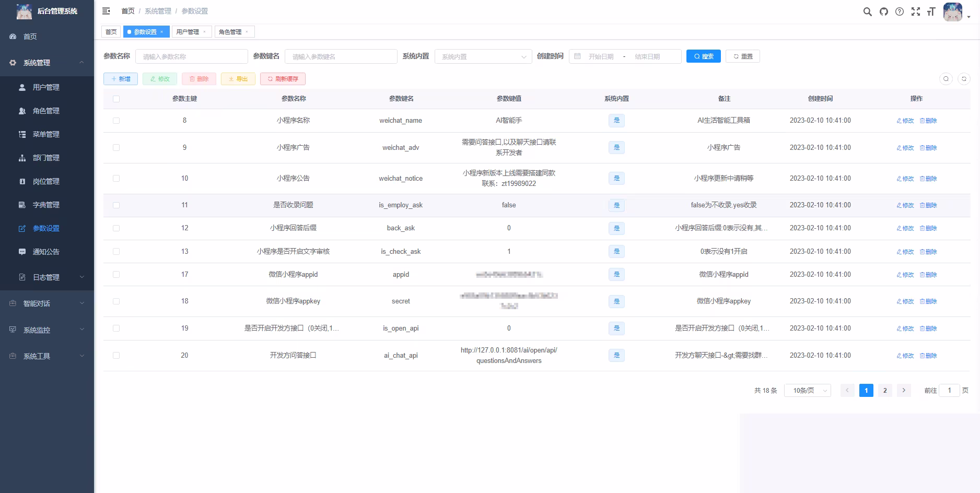Viewport: 980px width, 493px height.
Task: Open the documentation help icon
Action: 900,11
